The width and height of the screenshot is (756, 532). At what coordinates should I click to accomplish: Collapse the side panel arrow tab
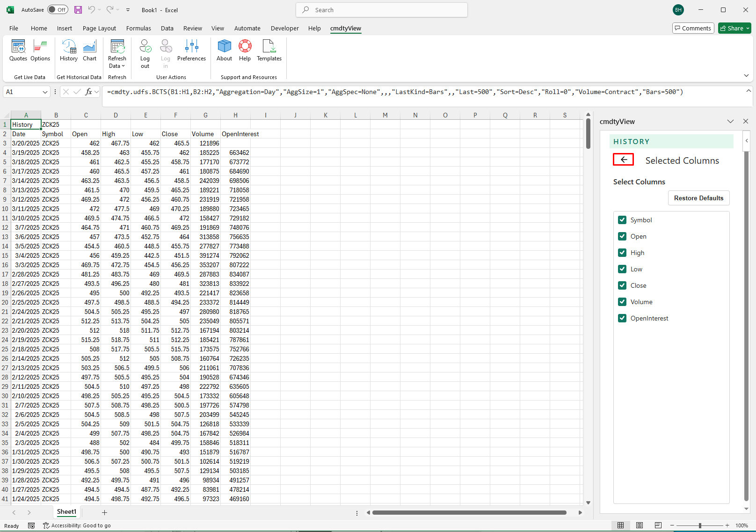[747, 140]
